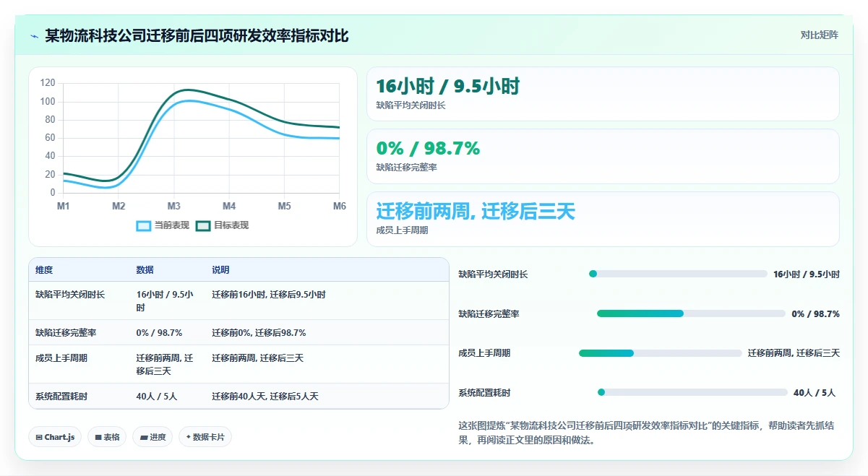Open the 迁移前两周, 迁移后三天 metric card
The height and width of the screenshot is (476, 868).
point(603,219)
